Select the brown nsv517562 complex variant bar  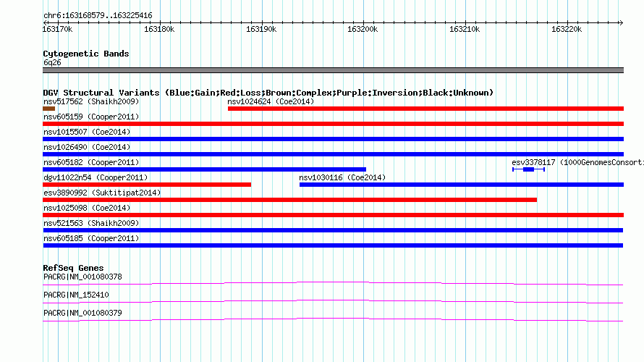click(49, 109)
